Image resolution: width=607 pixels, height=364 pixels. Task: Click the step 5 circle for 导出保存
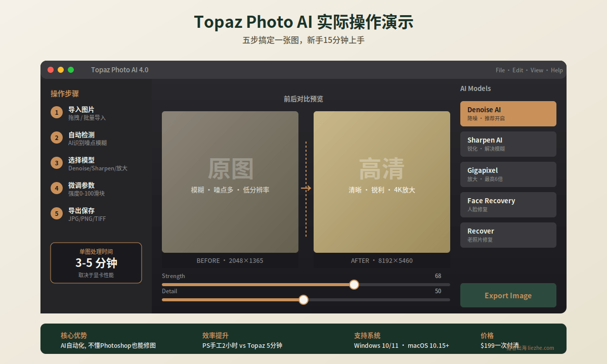click(x=57, y=213)
